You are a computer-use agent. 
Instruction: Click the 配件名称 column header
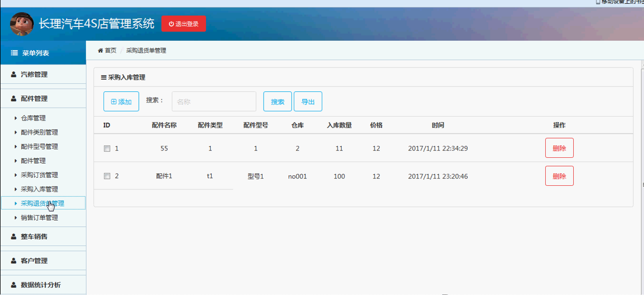tap(164, 126)
